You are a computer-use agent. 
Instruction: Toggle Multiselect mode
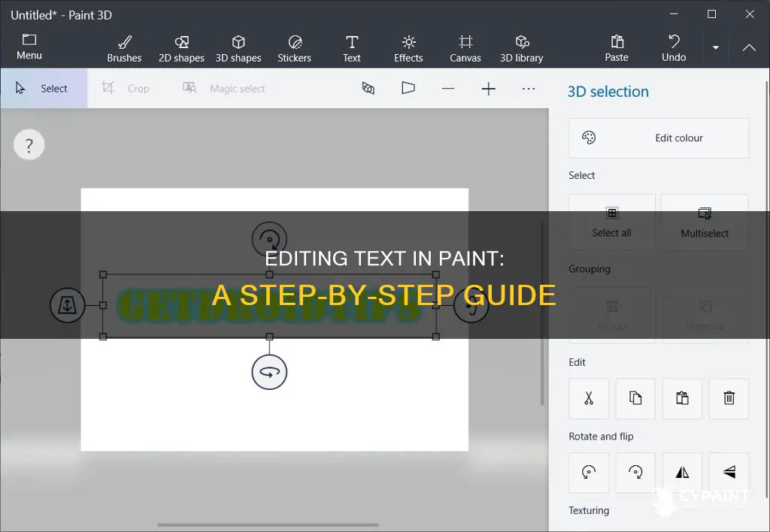[x=705, y=222]
